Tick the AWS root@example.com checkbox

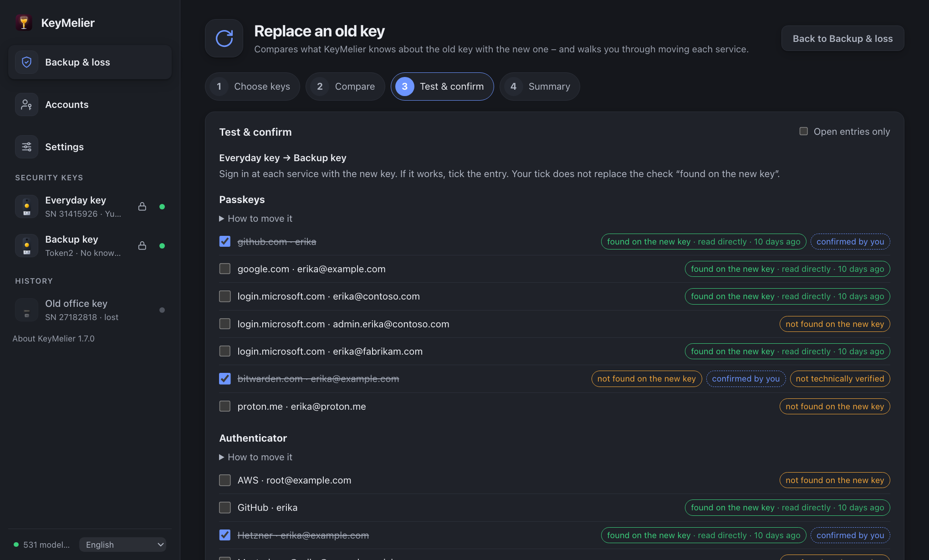coord(225,480)
